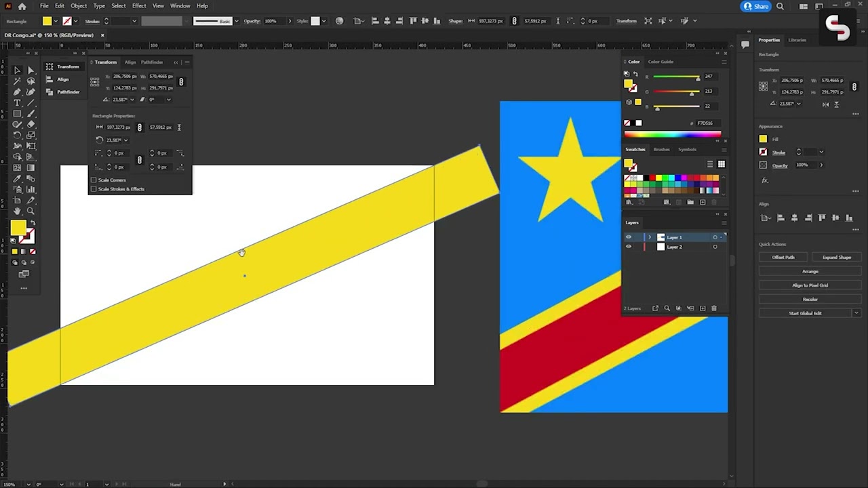Screen dimensions: 868x488
Task: Select the Rotate tool
Action: (17, 135)
